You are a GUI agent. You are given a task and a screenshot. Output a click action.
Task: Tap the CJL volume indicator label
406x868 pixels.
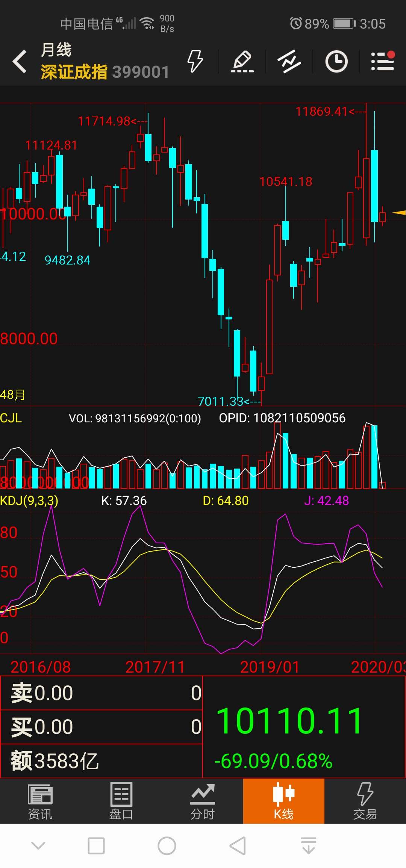11,418
